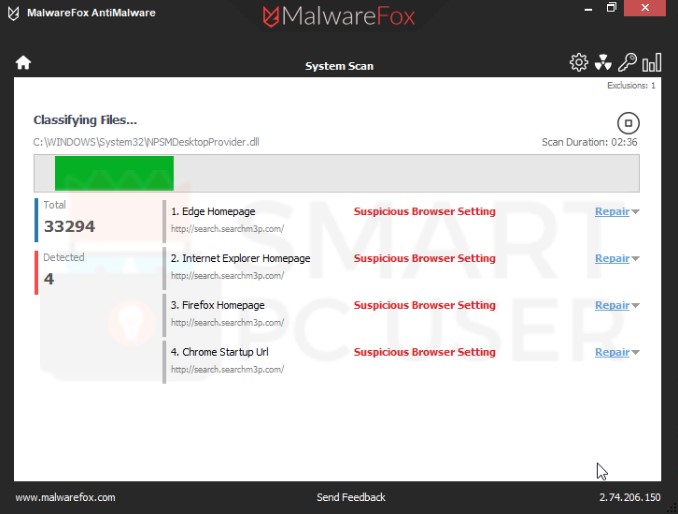The height and width of the screenshot is (514, 678).
Task: Open the License key icon
Action: coord(627,63)
